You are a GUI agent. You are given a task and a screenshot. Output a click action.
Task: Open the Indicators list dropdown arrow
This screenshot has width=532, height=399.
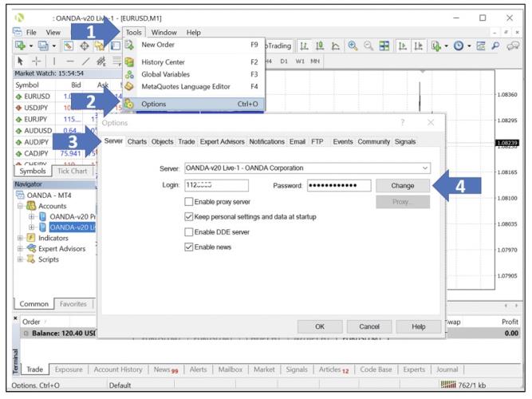coord(446,45)
